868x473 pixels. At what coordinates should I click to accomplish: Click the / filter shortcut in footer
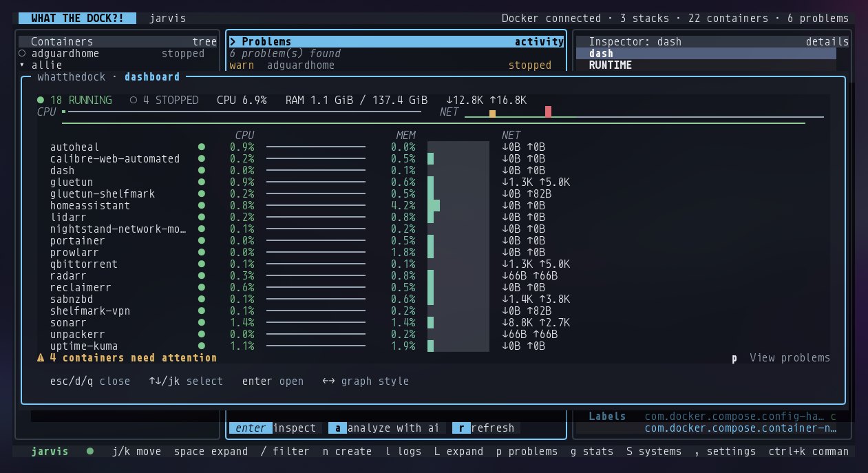[285, 452]
